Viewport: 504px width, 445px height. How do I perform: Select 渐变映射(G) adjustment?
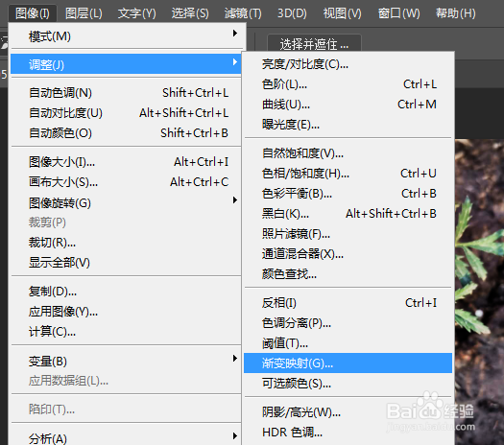pyautogui.click(x=348, y=363)
